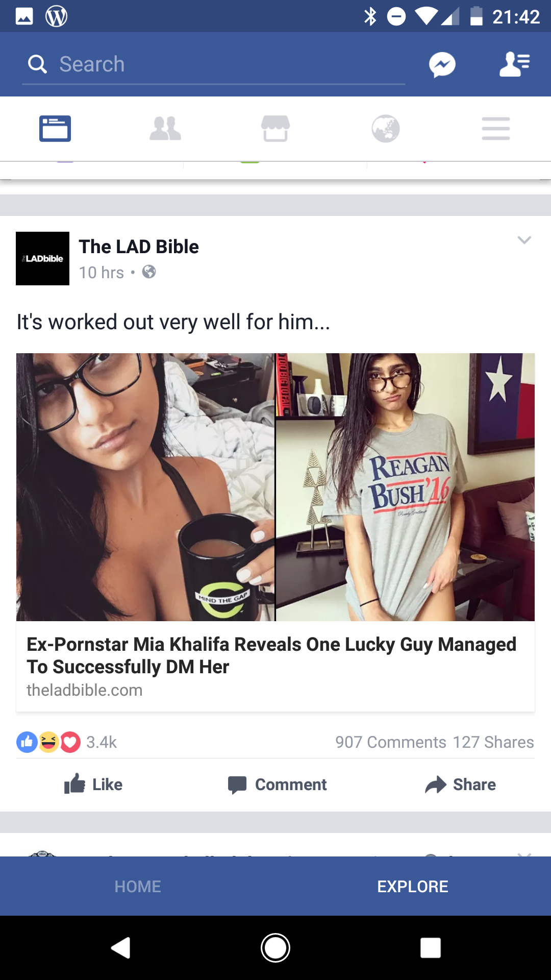This screenshot has height=980, width=551.
Task: Open the Marketplace store icon
Action: (x=275, y=129)
